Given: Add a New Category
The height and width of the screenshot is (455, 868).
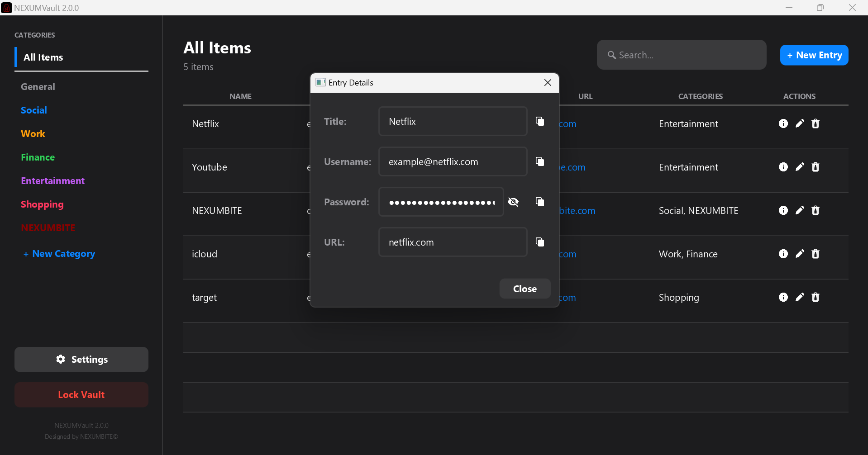Looking at the screenshot, I should click(59, 254).
